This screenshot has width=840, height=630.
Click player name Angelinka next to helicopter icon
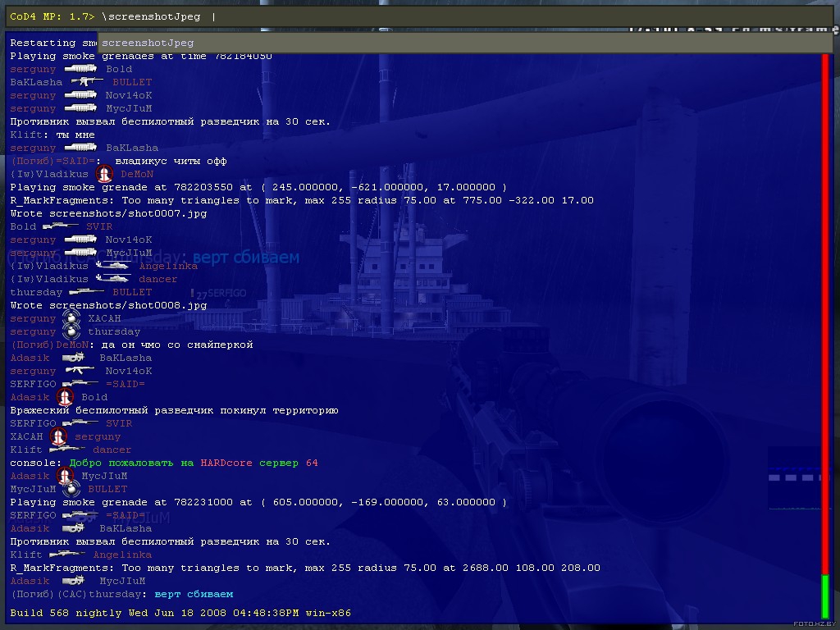pyautogui.click(x=168, y=266)
